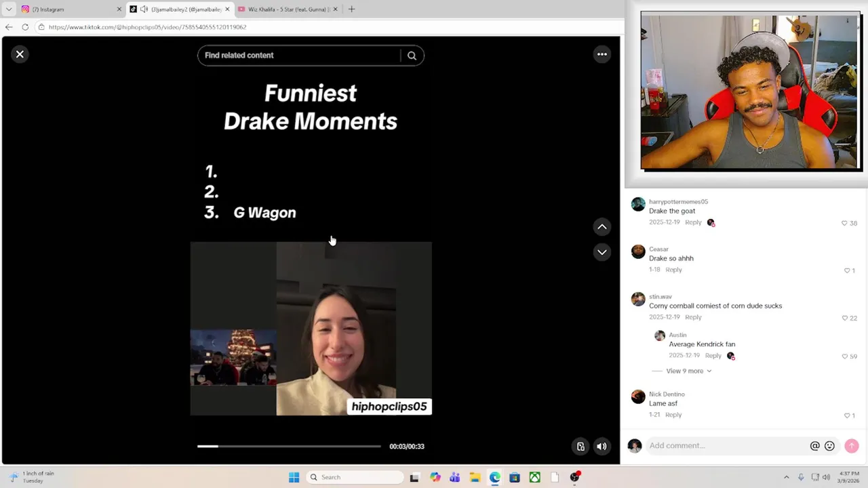Like Ceasar's 'Drake so ahhh' comment
The height and width of the screenshot is (488, 868).
pyautogui.click(x=846, y=270)
